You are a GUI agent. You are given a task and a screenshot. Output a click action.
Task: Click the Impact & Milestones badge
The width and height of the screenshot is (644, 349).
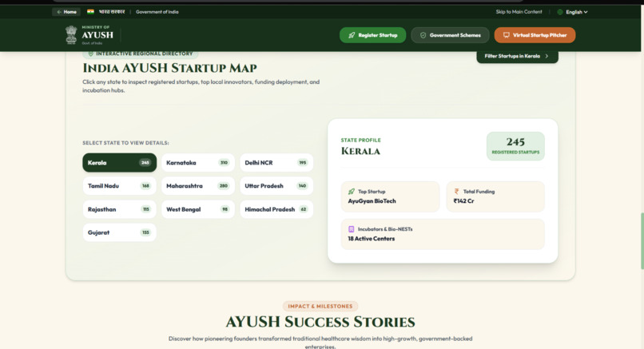point(320,307)
